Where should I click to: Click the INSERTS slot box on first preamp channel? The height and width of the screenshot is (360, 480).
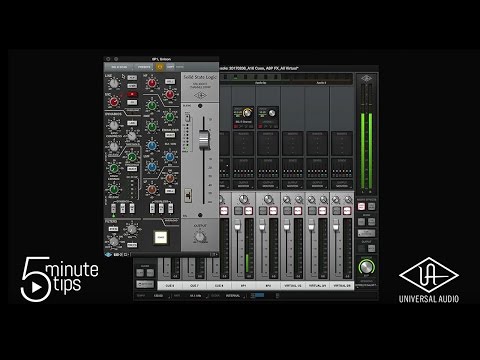(244, 144)
